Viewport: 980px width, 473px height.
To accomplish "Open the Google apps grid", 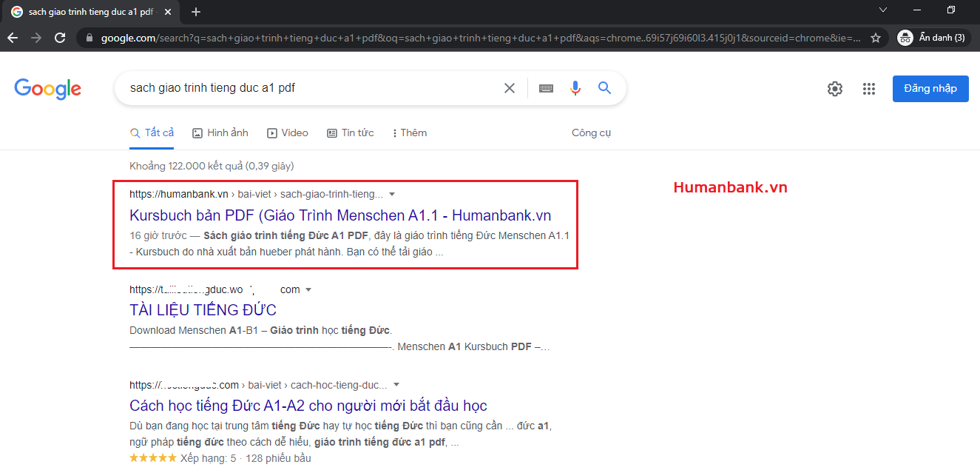I will click(869, 89).
